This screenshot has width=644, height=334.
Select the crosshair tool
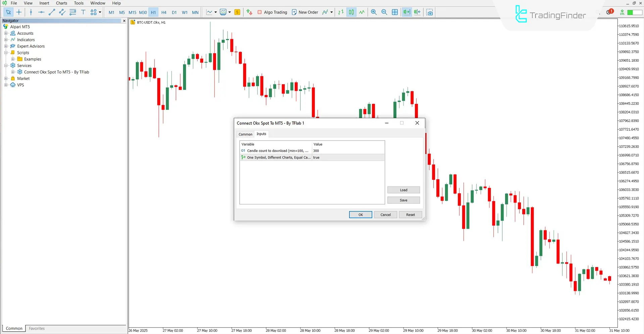pyautogui.click(x=19, y=12)
